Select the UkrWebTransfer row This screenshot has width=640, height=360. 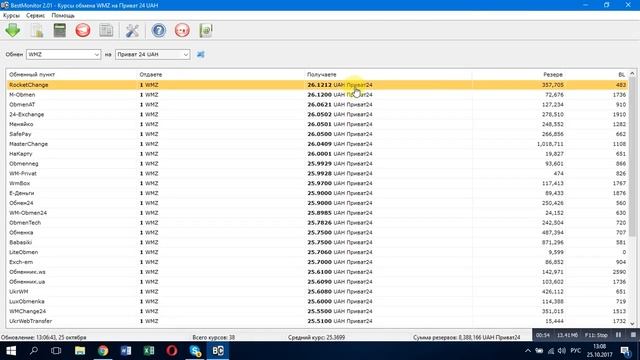pos(318,321)
